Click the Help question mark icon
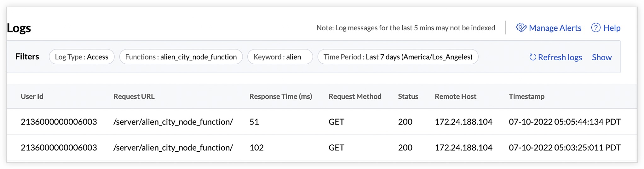 (596, 28)
